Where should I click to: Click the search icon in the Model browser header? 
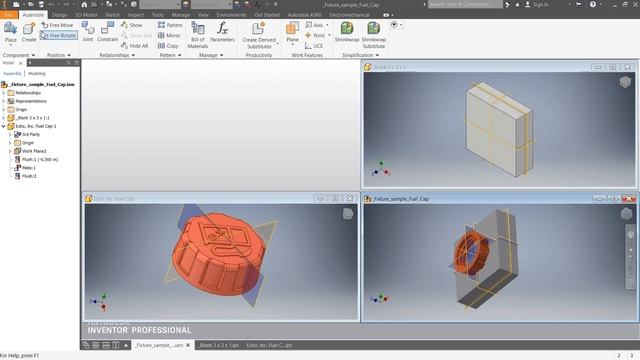point(69,63)
